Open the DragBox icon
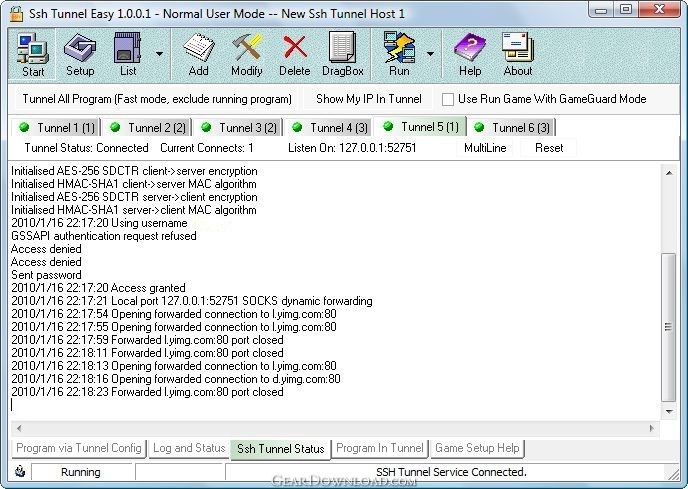 click(x=342, y=54)
